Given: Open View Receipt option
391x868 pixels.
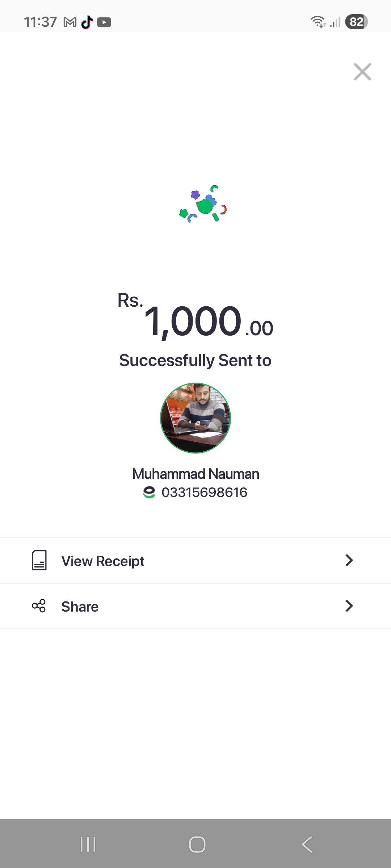Looking at the screenshot, I should (103, 561).
